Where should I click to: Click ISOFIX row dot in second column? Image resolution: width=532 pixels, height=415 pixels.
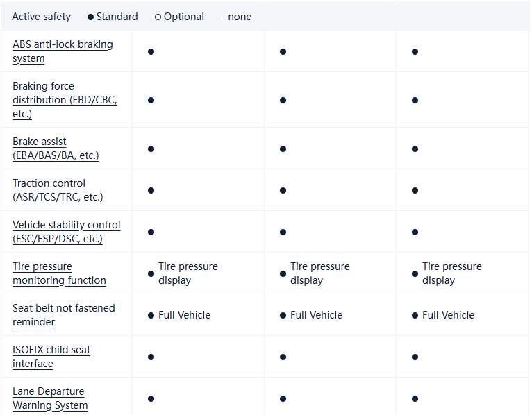pos(283,357)
